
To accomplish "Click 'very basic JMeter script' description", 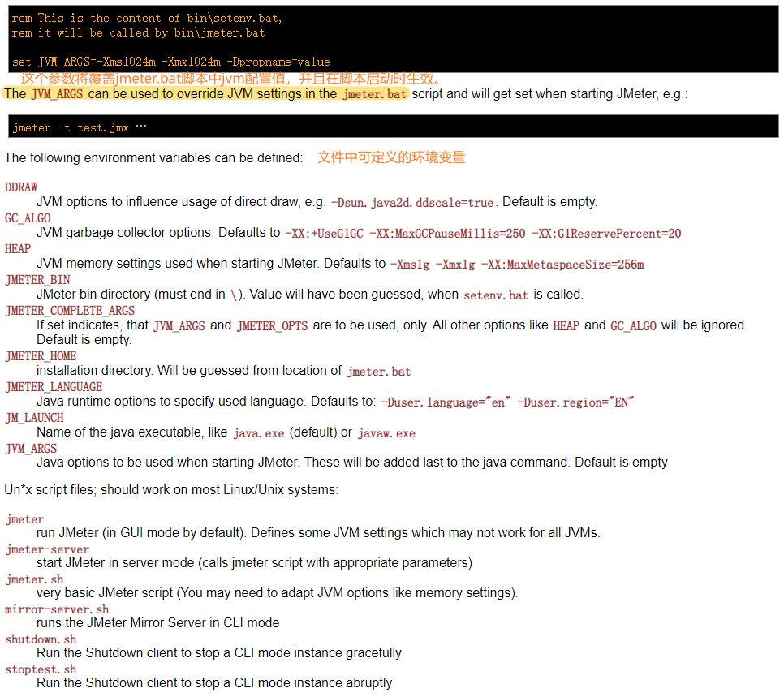I will coord(277,593).
